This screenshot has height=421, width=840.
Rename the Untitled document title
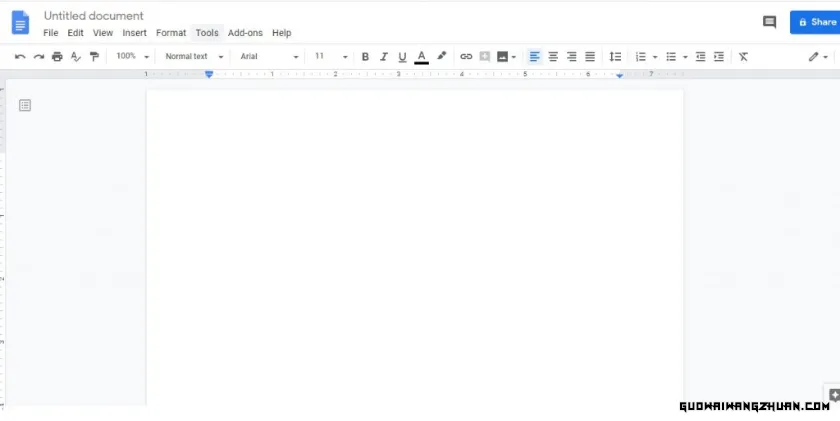pyautogui.click(x=94, y=16)
